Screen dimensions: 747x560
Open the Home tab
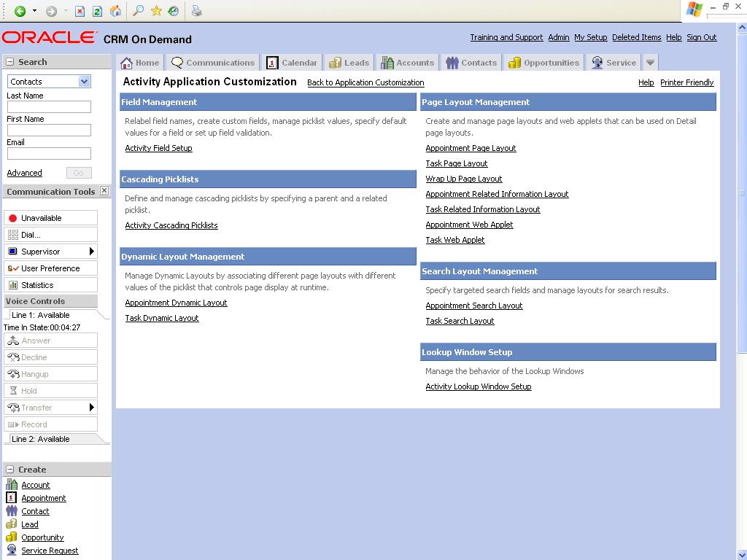(x=140, y=63)
